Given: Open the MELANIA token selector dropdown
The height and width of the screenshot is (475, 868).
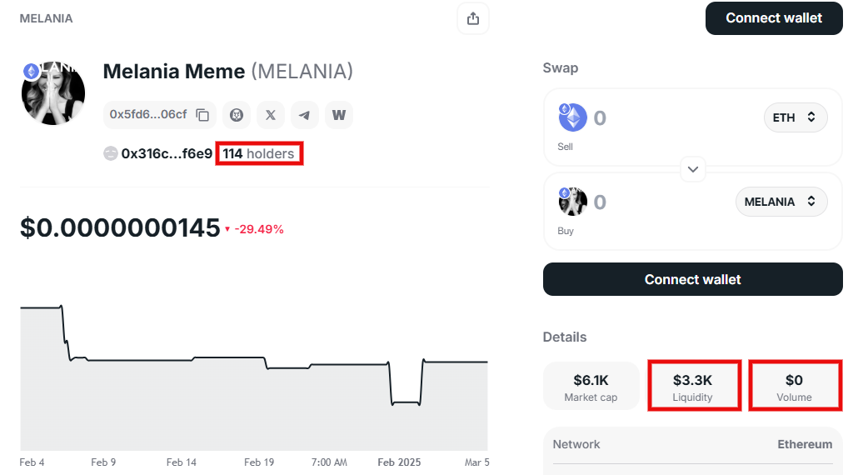Looking at the screenshot, I should pos(781,202).
